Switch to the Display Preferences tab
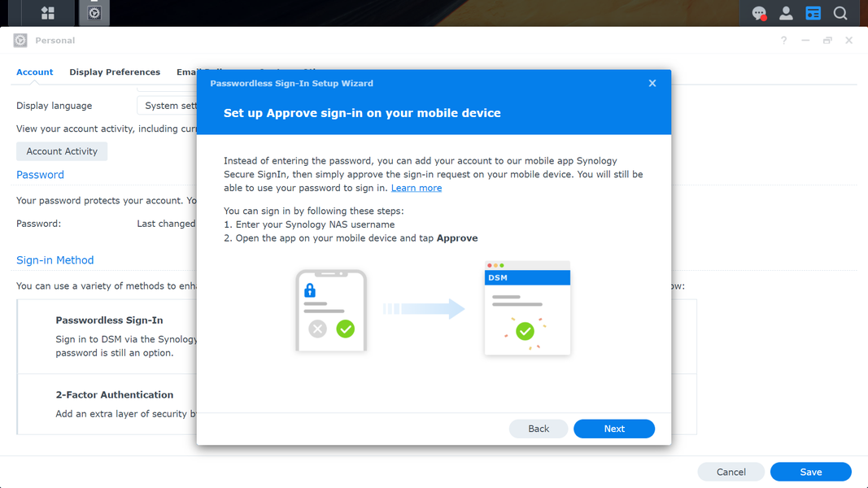 click(115, 72)
